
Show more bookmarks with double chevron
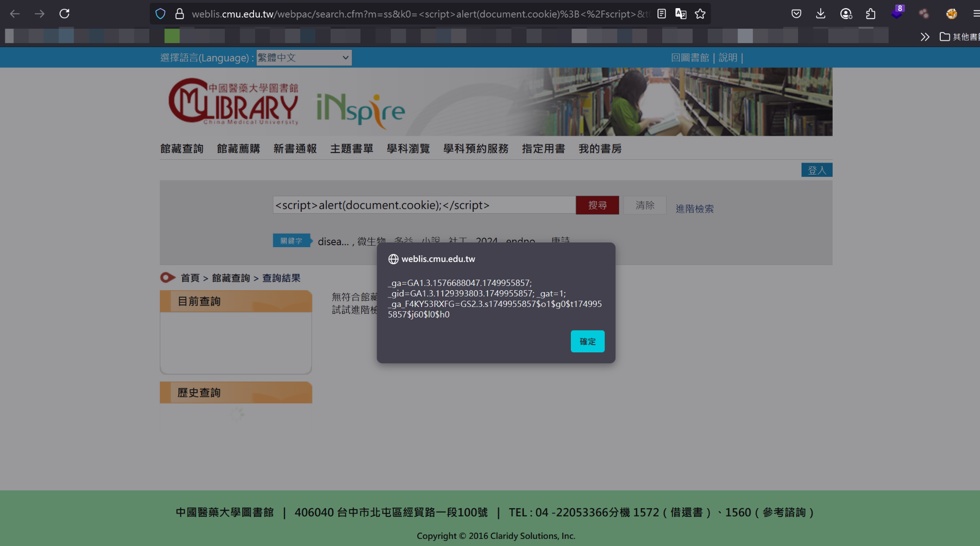click(x=924, y=37)
